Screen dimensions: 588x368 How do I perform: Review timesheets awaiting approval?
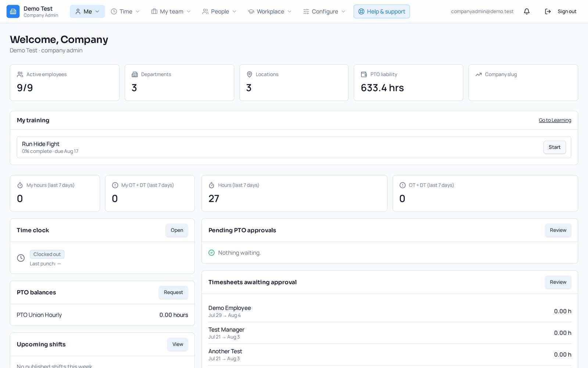[558, 282]
